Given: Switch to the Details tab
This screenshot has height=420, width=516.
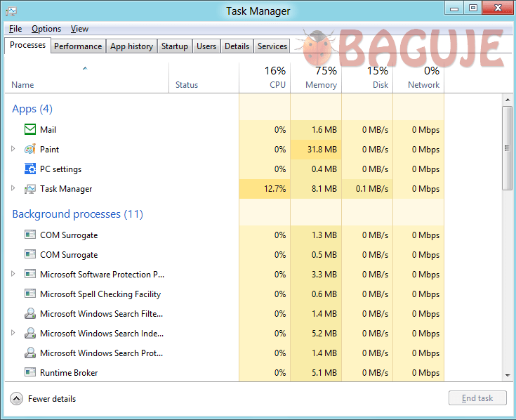Looking at the screenshot, I should (x=237, y=46).
